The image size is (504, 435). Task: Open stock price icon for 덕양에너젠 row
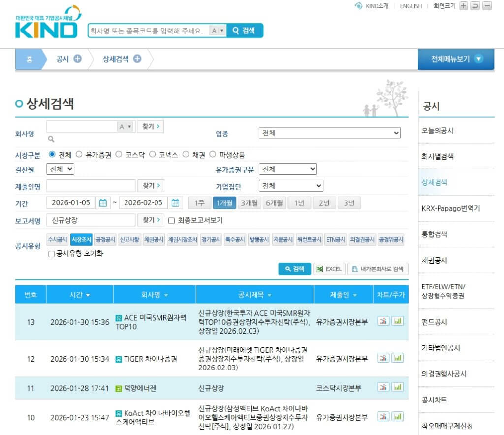pos(397,388)
